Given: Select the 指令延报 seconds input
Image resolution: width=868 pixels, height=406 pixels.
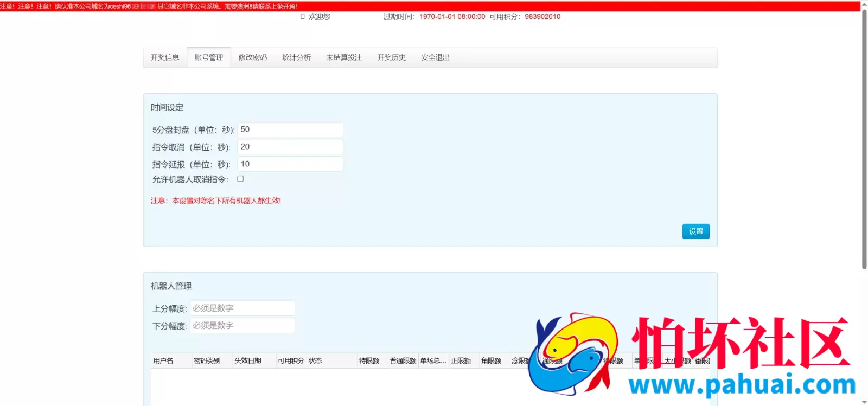Looking at the screenshot, I should click(x=290, y=164).
